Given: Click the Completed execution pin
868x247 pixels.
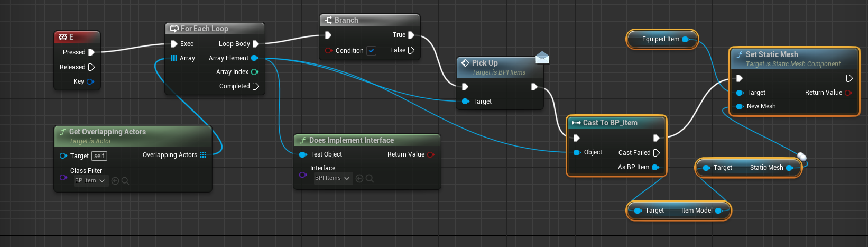Looking at the screenshot, I should coord(256,86).
